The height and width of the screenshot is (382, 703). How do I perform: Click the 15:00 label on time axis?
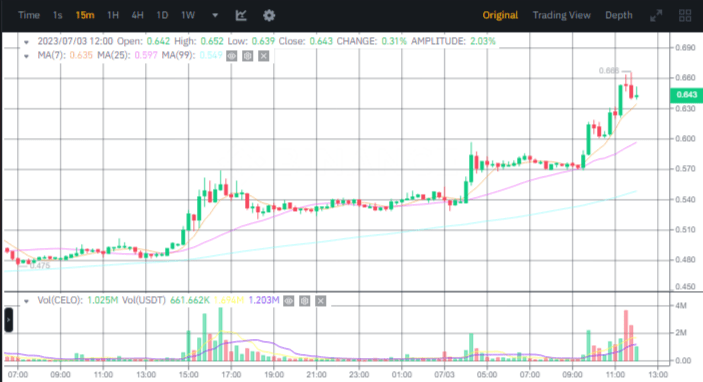tap(188, 374)
